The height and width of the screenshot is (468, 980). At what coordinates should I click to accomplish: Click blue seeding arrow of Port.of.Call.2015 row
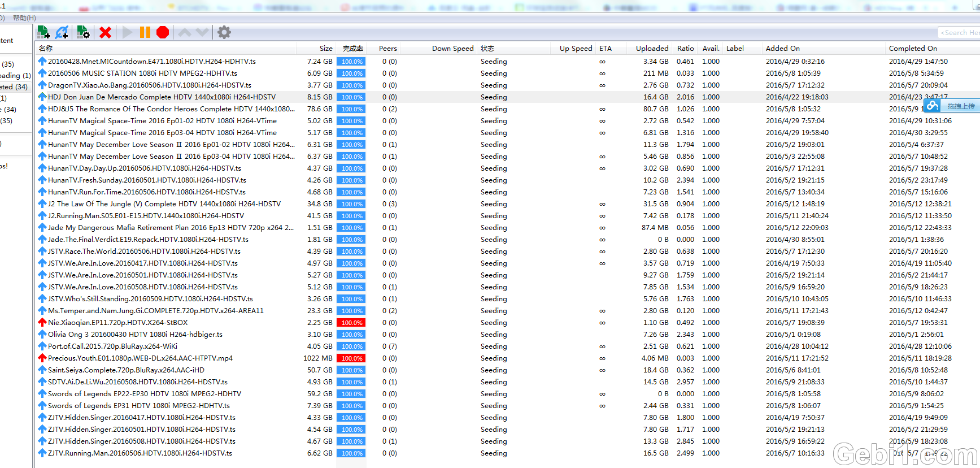click(42, 346)
